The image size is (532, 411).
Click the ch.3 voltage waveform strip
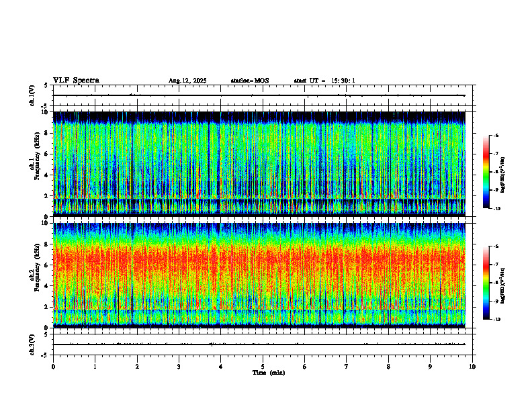263,345
